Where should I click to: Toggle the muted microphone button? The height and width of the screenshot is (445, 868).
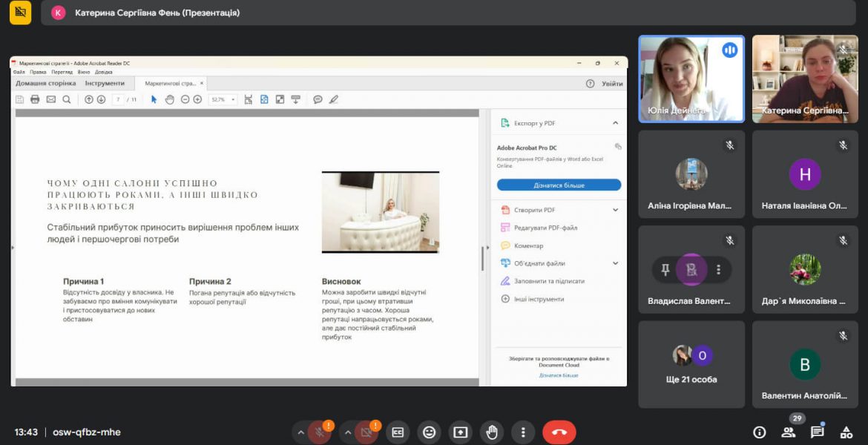tap(320, 432)
